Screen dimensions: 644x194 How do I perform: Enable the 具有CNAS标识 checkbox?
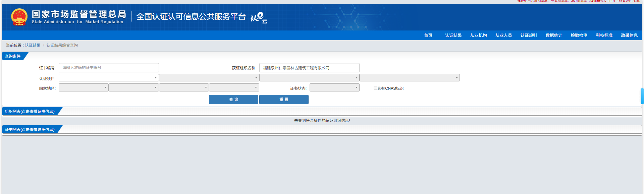pos(375,88)
